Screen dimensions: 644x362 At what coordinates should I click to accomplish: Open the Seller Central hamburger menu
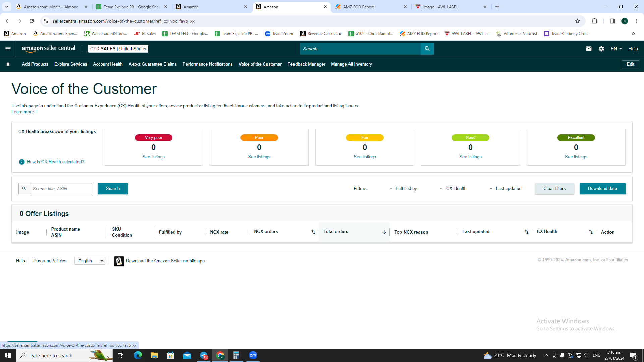click(x=8, y=49)
